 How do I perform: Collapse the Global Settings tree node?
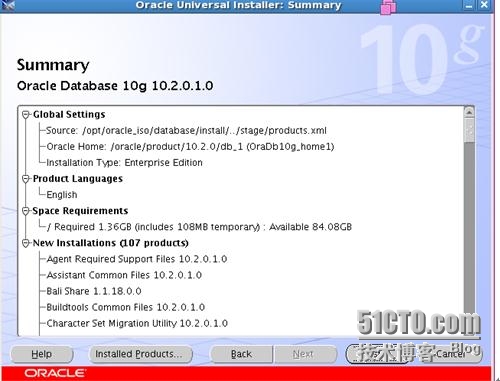pyautogui.click(x=26, y=115)
